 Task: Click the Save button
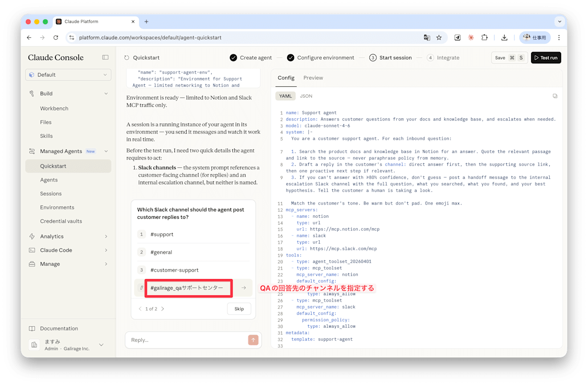click(x=510, y=57)
